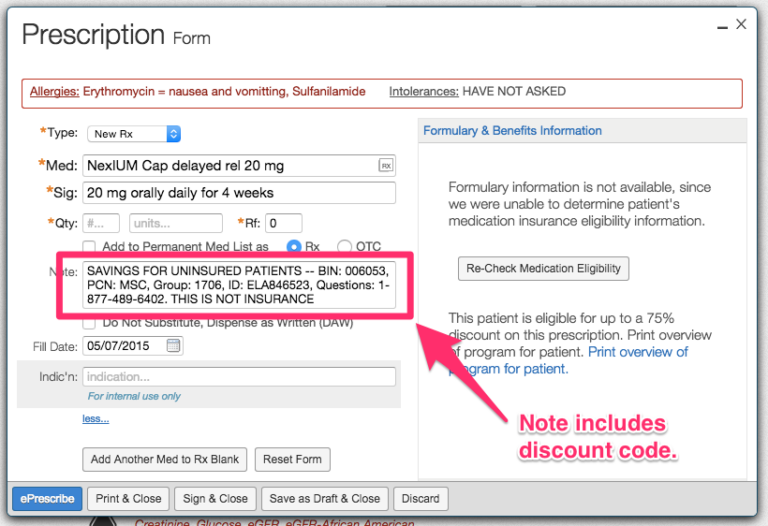Click the ePrescribe button
This screenshot has height=526, width=768.
(x=47, y=499)
